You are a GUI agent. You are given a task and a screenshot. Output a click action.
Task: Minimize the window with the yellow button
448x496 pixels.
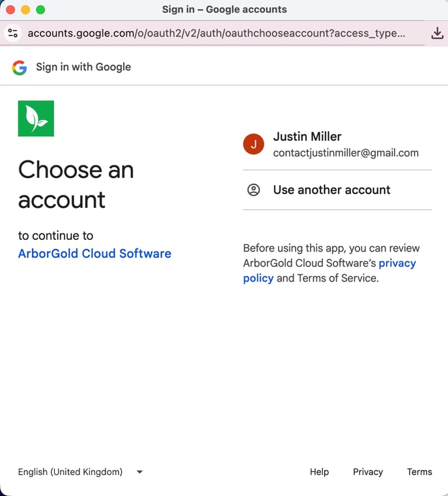(x=25, y=10)
